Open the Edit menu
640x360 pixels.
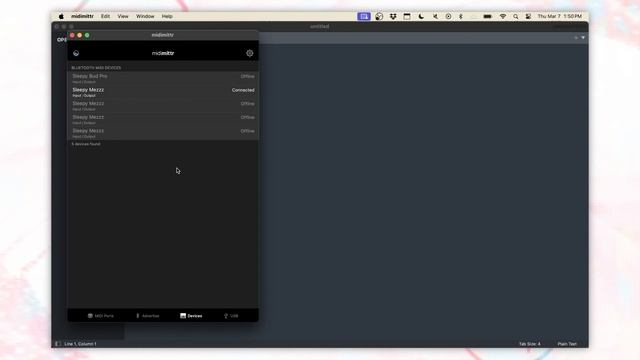point(105,16)
